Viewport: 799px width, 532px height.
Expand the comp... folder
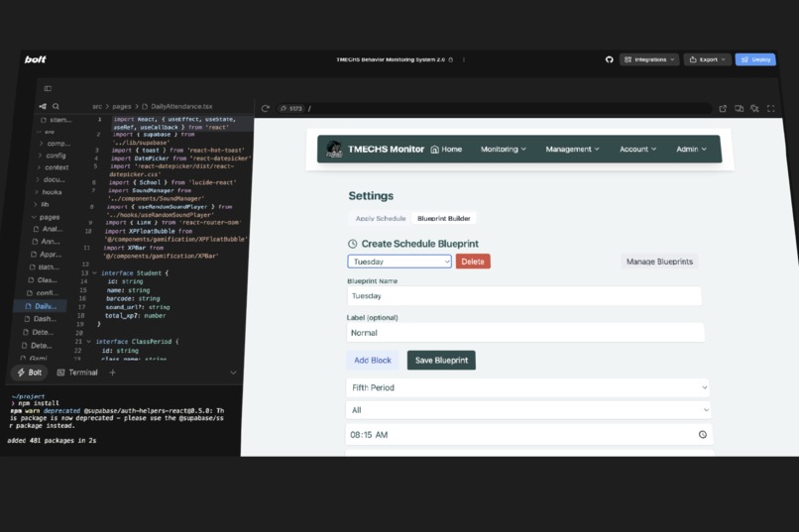pyautogui.click(x=56, y=144)
